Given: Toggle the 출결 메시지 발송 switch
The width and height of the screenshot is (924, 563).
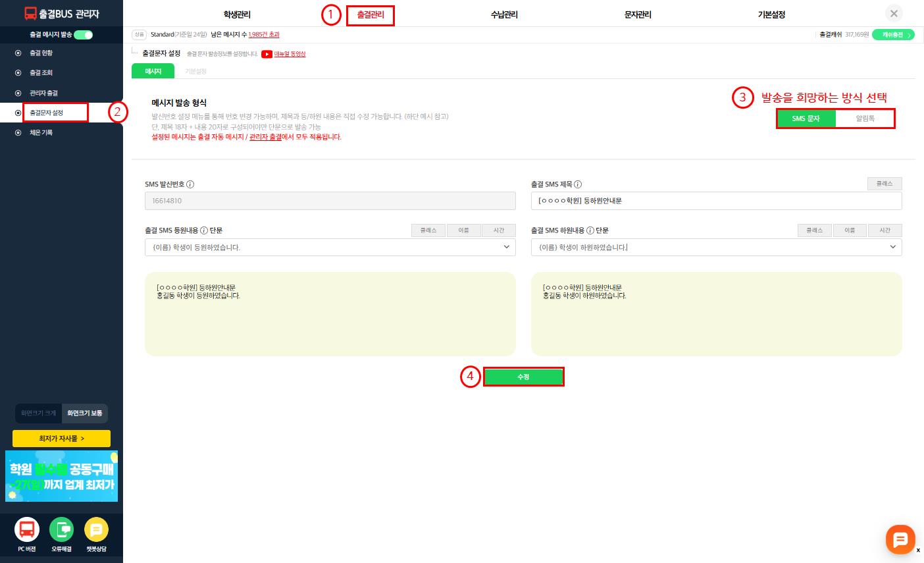Looking at the screenshot, I should [84, 35].
